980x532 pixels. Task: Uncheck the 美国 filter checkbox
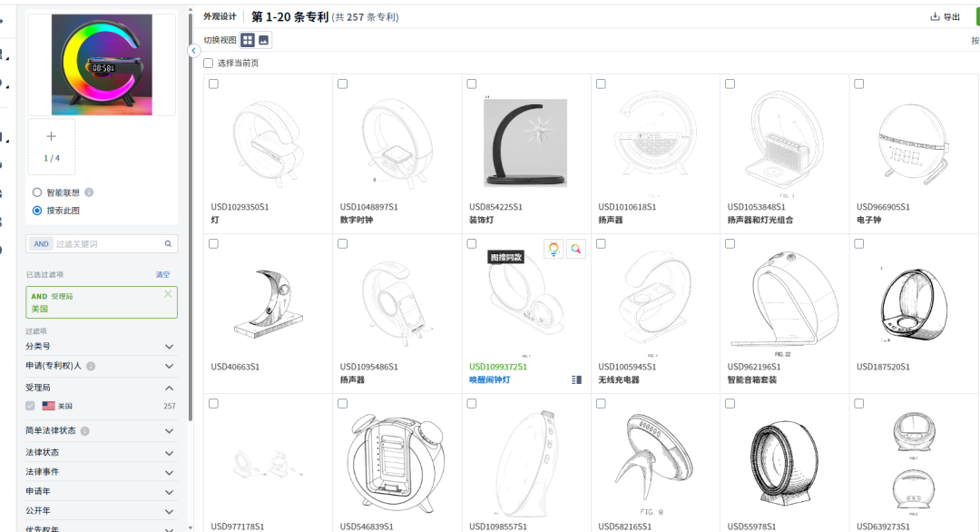coord(31,406)
